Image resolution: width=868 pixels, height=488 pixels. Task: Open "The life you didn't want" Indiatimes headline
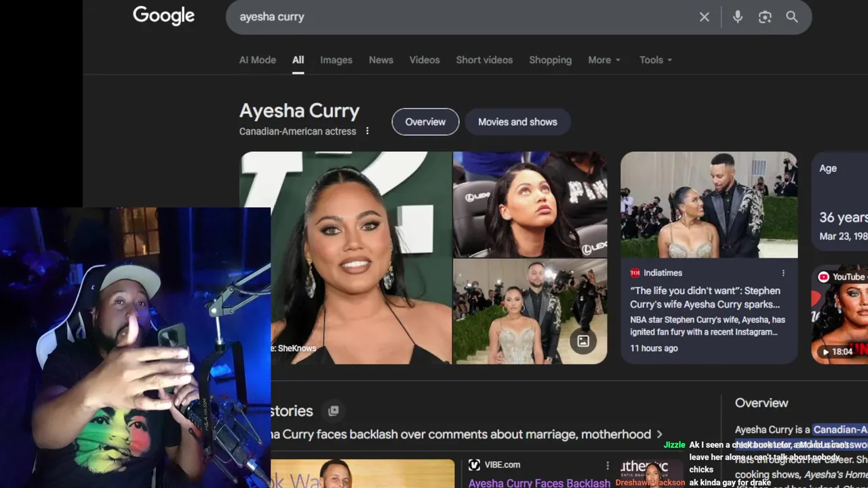click(x=705, y=298)
